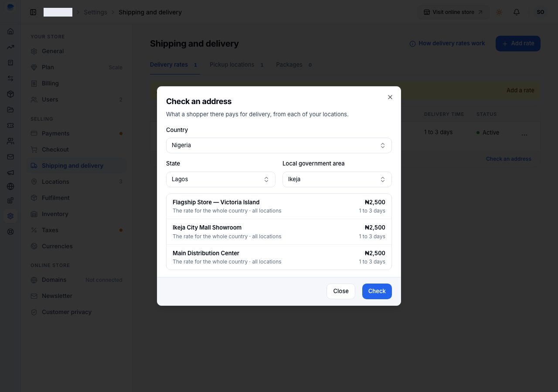Open Taxes in settings sidebar
The width and height of the screenshot is (558, 392).
[x=76, y=230]
